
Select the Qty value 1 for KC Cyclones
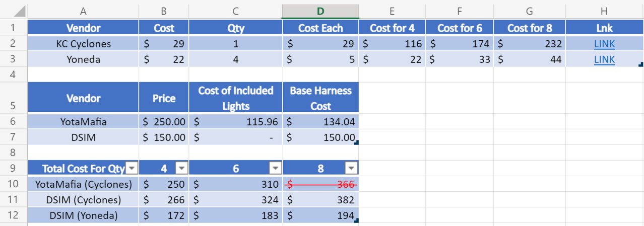click(x=236, y=44)
